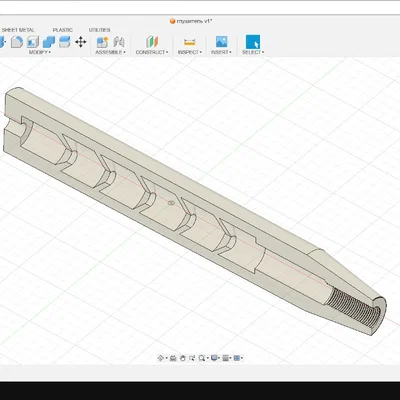The image size is (400, 400).
Task: Expand the INSPECT dropdown menu
Action: click(190, 52)
